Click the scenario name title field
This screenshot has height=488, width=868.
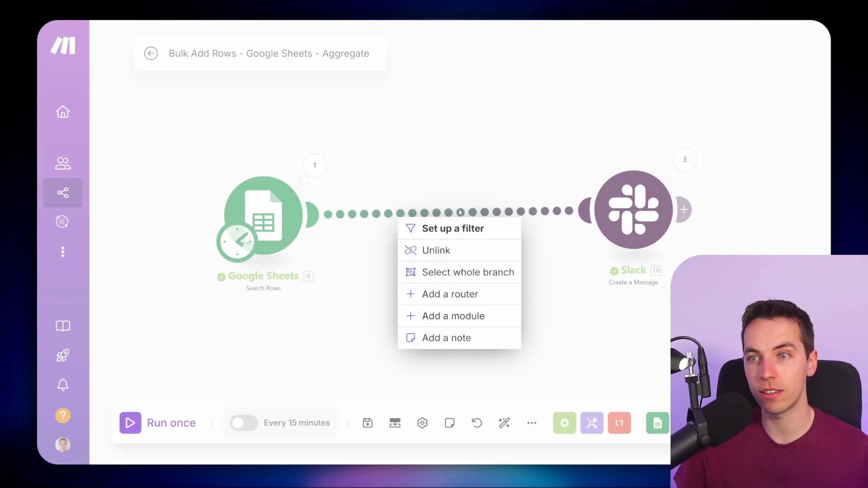coord(269,53)
